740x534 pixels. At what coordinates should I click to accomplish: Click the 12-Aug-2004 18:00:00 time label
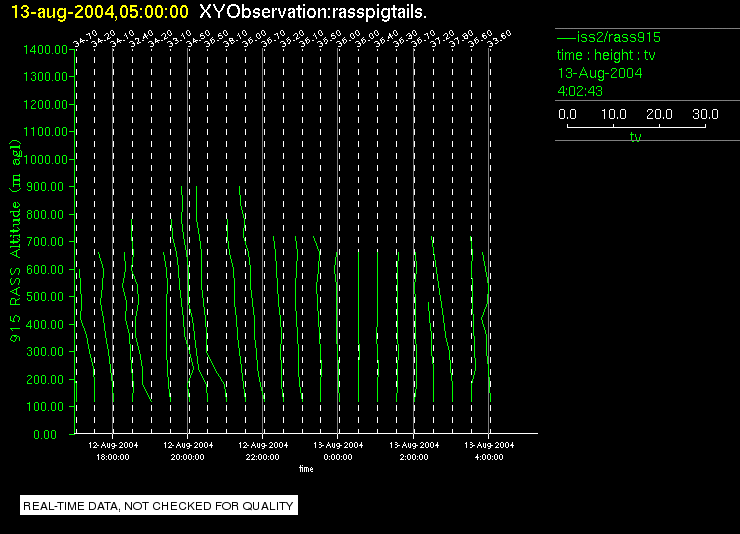[x=113, y=451]
